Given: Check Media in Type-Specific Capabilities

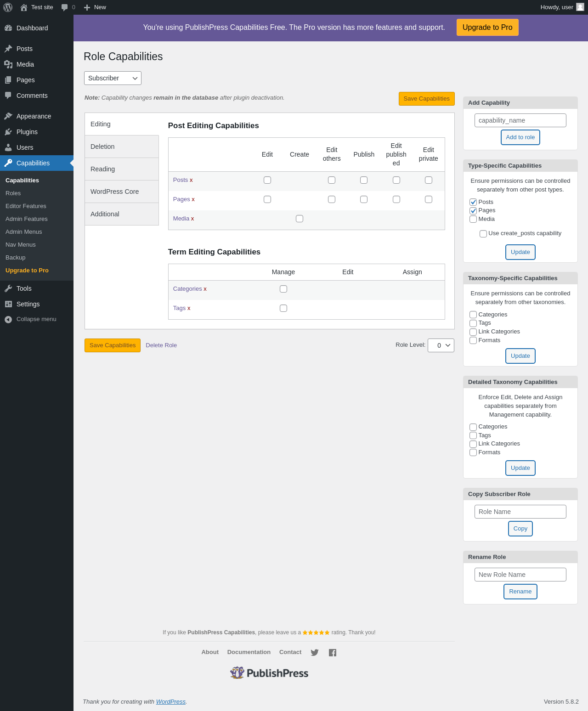Looking at the screenshot, I should pyautogui.click(x=473, y=219).
